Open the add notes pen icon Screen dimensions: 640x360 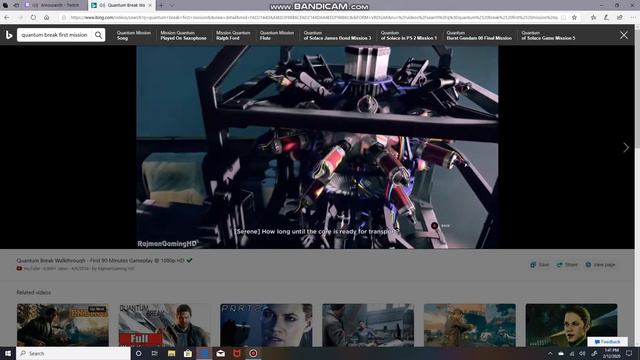tap(607, 18)
